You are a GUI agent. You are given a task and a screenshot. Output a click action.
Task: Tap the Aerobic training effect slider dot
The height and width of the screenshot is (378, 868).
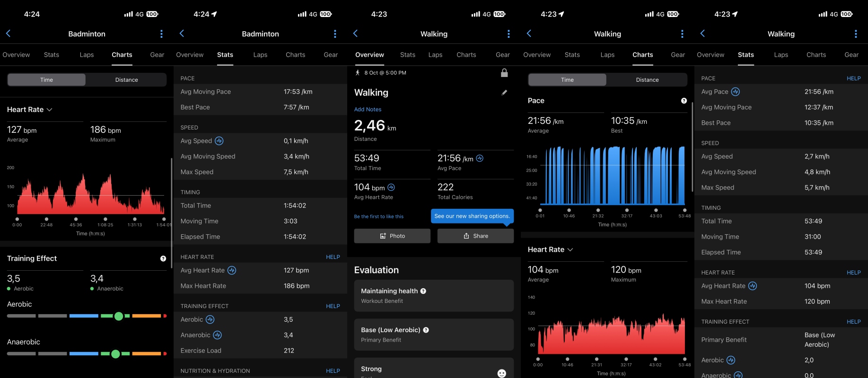click(x=119, y=316)
